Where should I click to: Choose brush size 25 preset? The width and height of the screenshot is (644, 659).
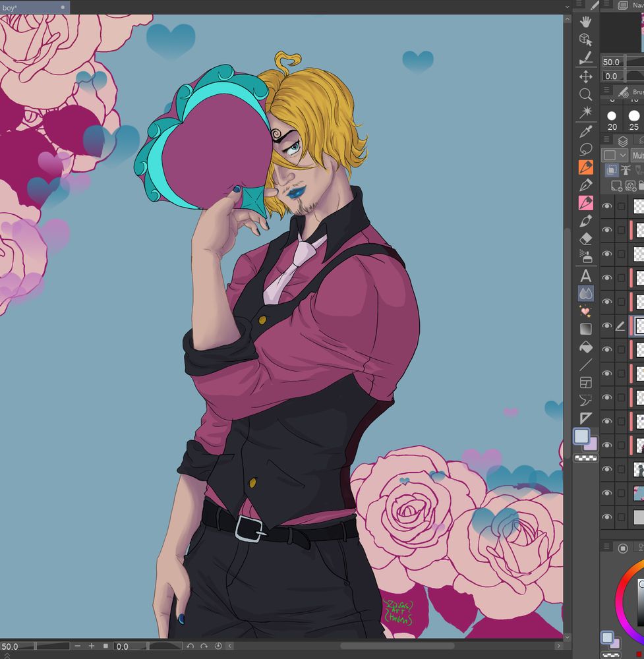click(x=634, y=120)
